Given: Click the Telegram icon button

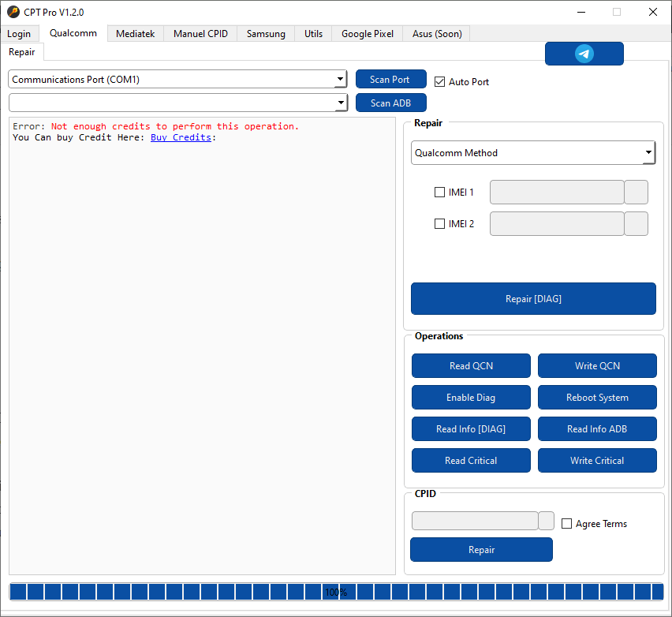Looking at the screenshot, I should point(584,54).
